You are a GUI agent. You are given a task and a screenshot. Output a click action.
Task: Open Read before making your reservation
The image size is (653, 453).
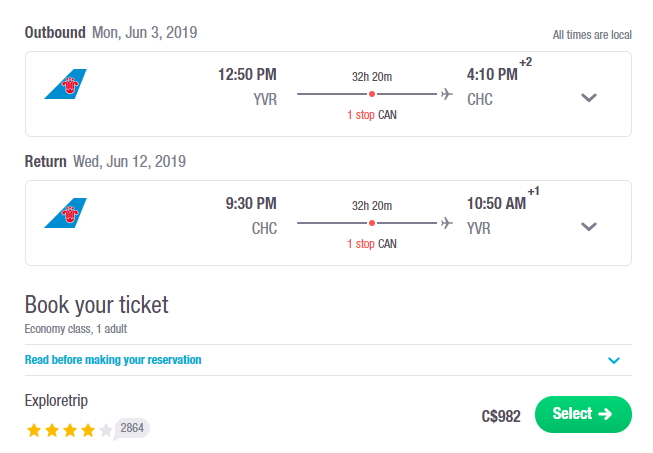click(x=113, y=360)
